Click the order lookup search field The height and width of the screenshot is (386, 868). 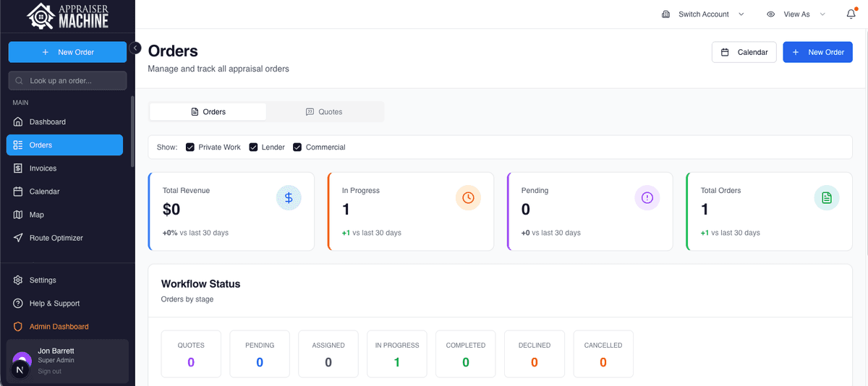click(x=67, y=81)
